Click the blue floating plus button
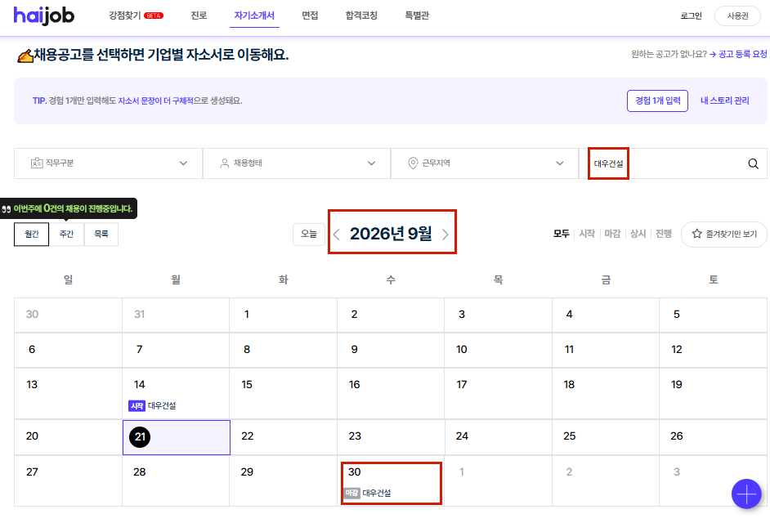 (746, 494)
